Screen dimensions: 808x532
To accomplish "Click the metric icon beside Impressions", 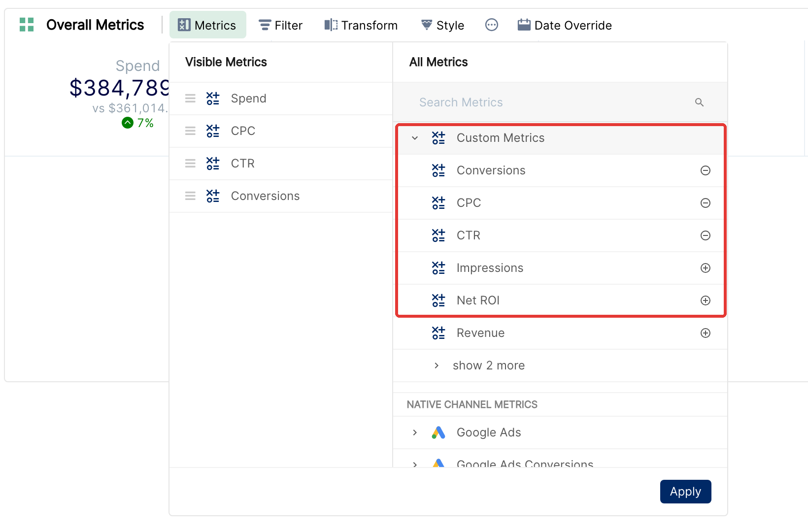I will click(438, 268).
